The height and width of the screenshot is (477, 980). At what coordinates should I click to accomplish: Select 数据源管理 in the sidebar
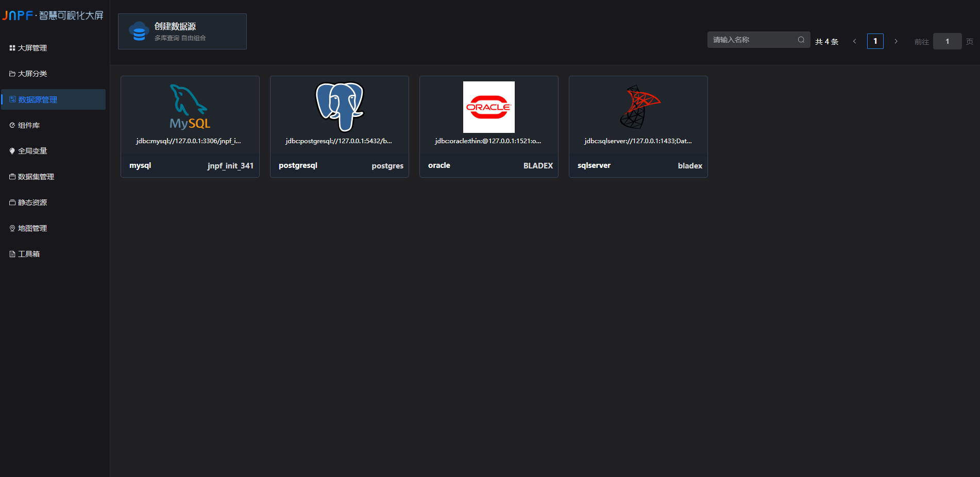[x=53, y=99]
